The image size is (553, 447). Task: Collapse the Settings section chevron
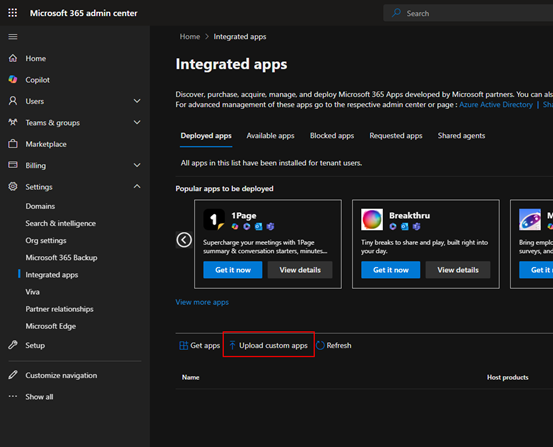(137, 186)
